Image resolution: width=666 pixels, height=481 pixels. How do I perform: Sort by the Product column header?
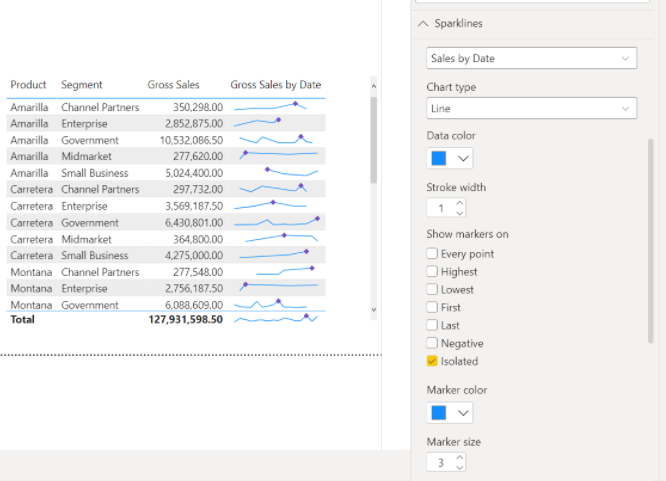point(28,85)
